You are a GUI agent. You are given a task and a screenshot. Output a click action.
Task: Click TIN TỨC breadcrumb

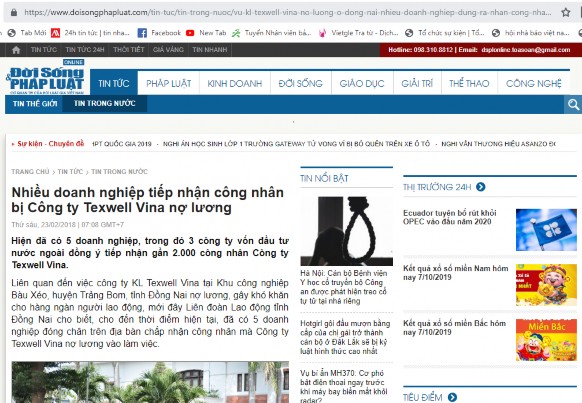coord(70,171)
